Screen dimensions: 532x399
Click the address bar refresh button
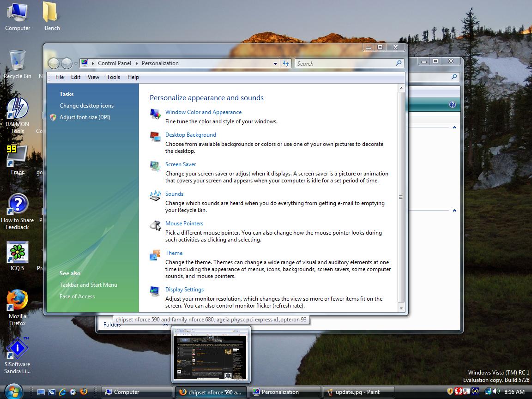[x=286, y=63]
